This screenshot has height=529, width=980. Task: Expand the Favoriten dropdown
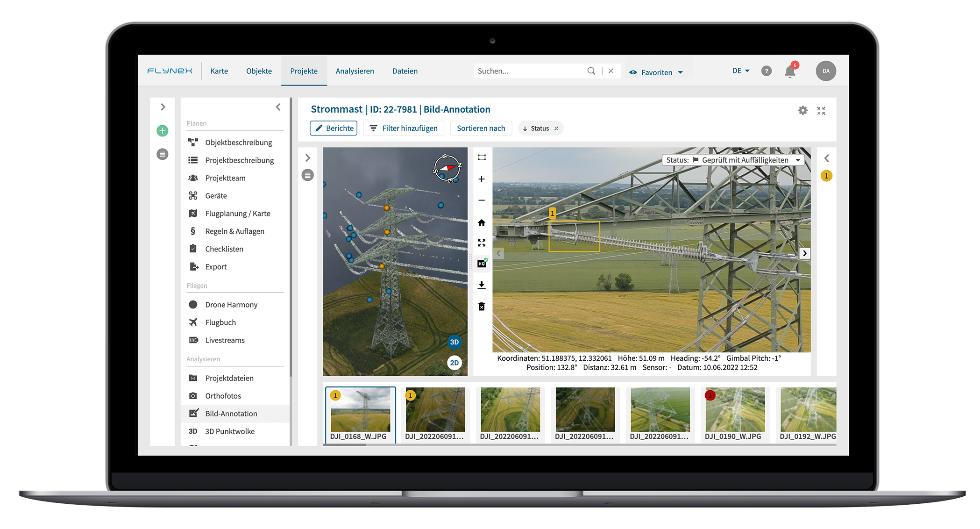pos(656,72)
